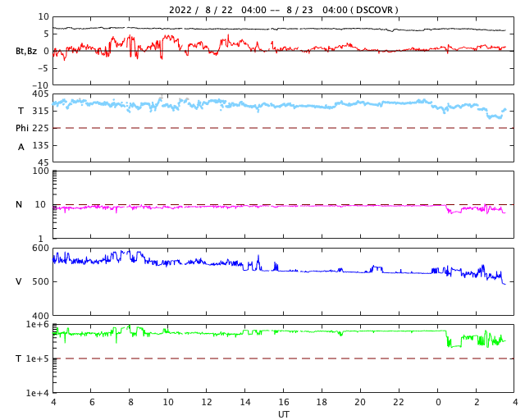
Task: Click the "UT" x-axis label
Action: (x=284, y=414)
